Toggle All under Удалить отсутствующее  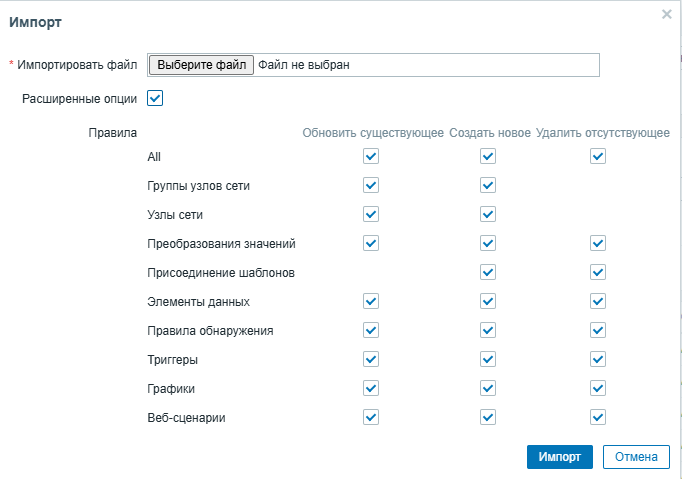(x=598, y=156)
